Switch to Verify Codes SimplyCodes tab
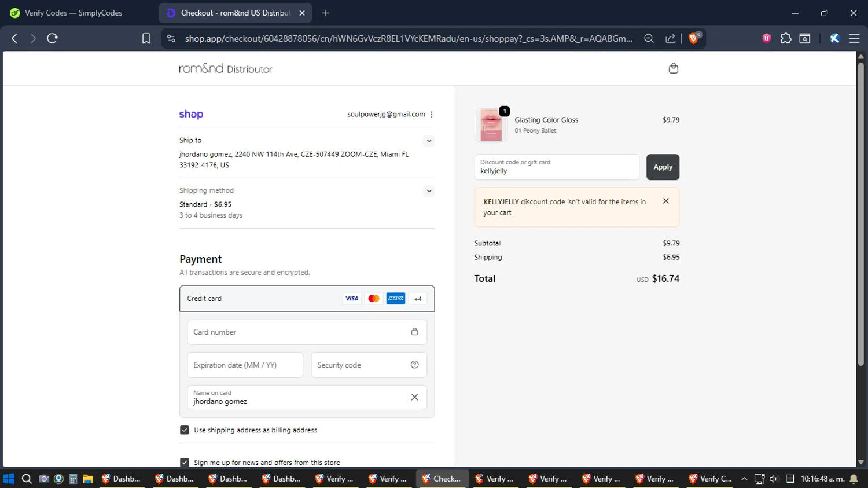Image resolution: width=868 pixels, height=488 pixels. (73, 13)
